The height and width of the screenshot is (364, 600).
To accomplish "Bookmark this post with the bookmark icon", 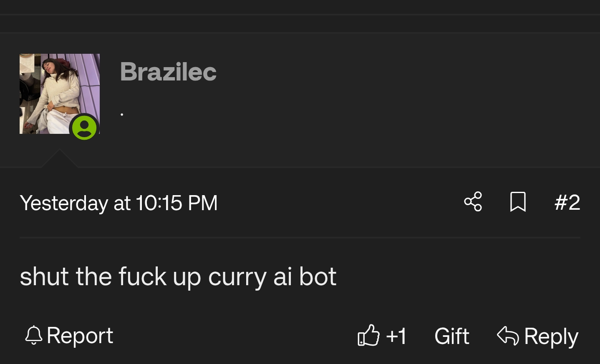I will [x=518, y=202].
